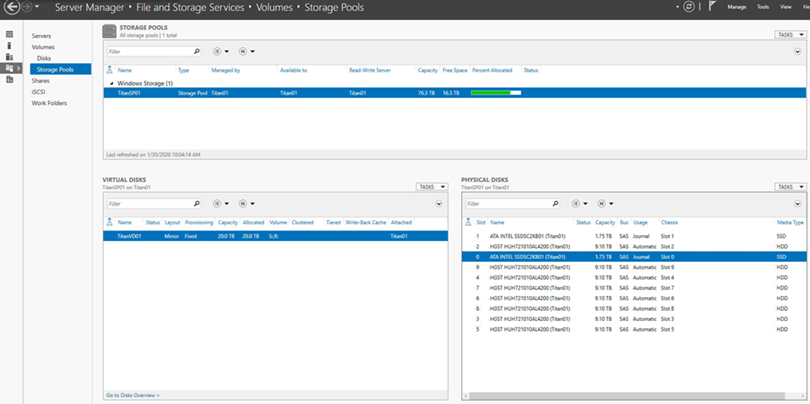810x404 pixels.
Task: Open Volumes in the navigation pane
Action: click(x=43, y=47)
